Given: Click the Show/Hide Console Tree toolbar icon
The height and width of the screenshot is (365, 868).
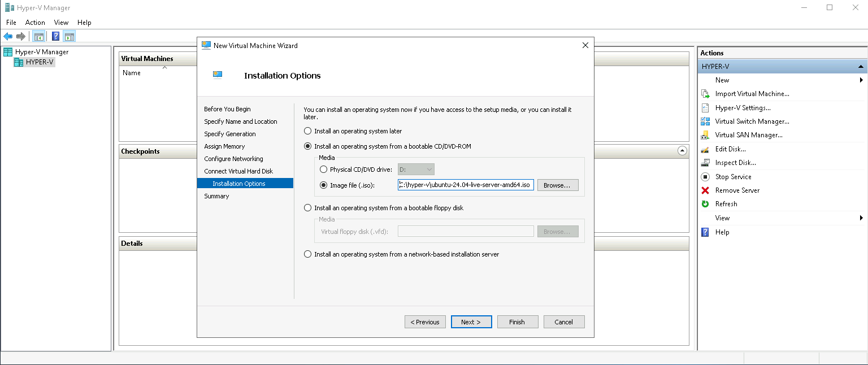Looking at the screenshot, I should point(38,37).
